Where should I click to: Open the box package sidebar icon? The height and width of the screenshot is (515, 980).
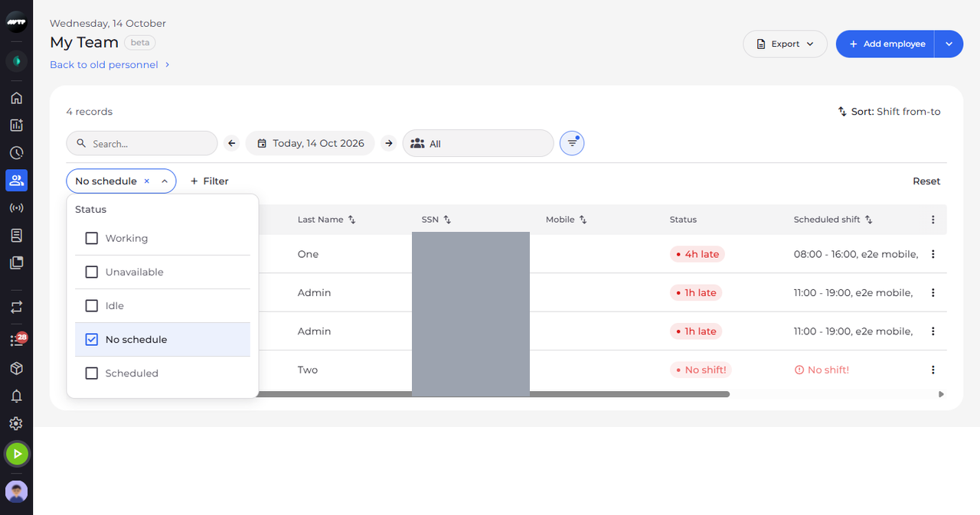16,369
